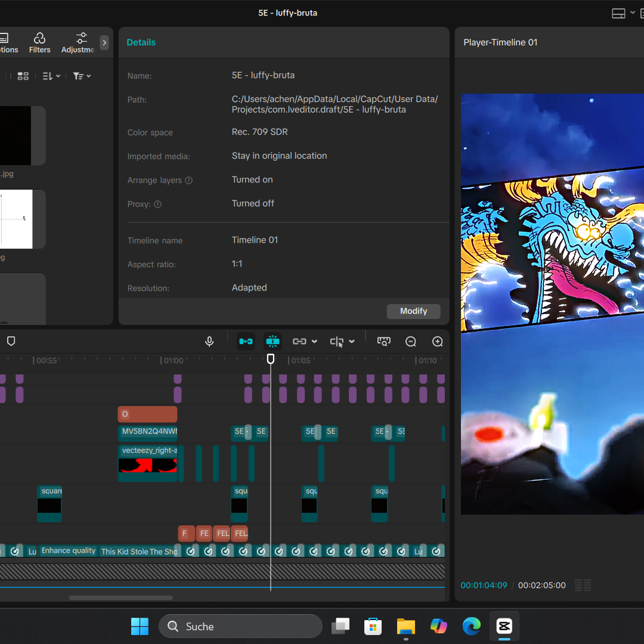Screen dimensions: 644x644
Task: Expand the sort options chevron
Action: [58, 76]
